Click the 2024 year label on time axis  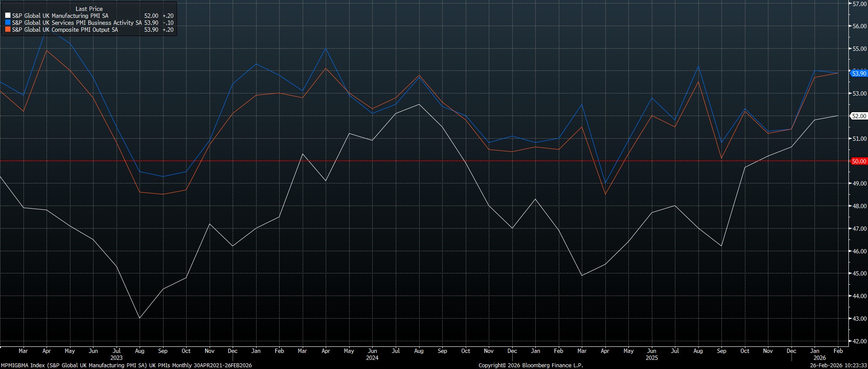coord(372,358)
